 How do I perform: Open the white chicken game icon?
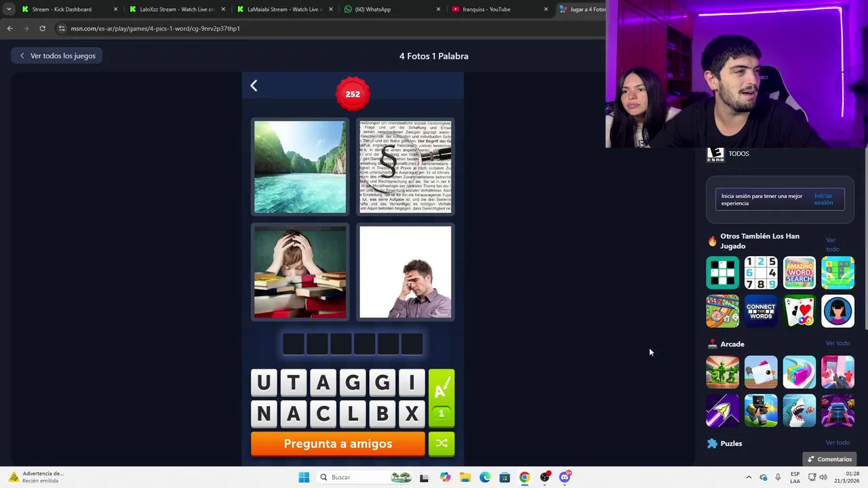(x=761, y=372)
